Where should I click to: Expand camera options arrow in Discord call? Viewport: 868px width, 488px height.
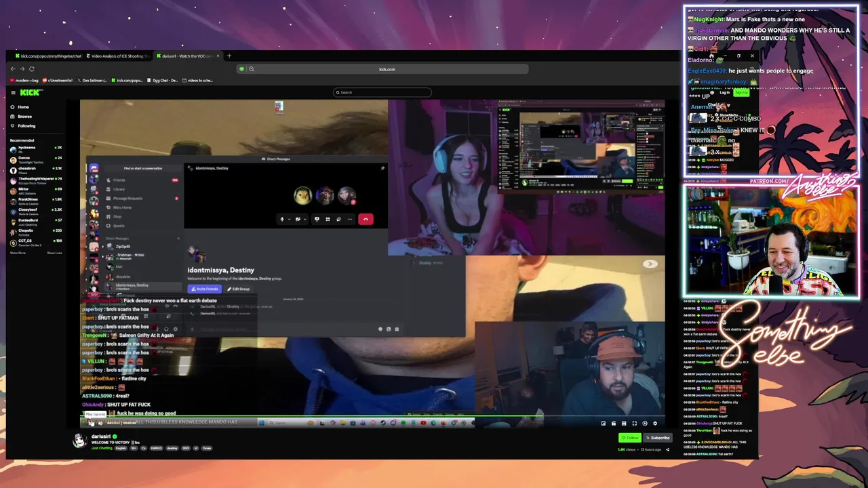coord(305,219)
